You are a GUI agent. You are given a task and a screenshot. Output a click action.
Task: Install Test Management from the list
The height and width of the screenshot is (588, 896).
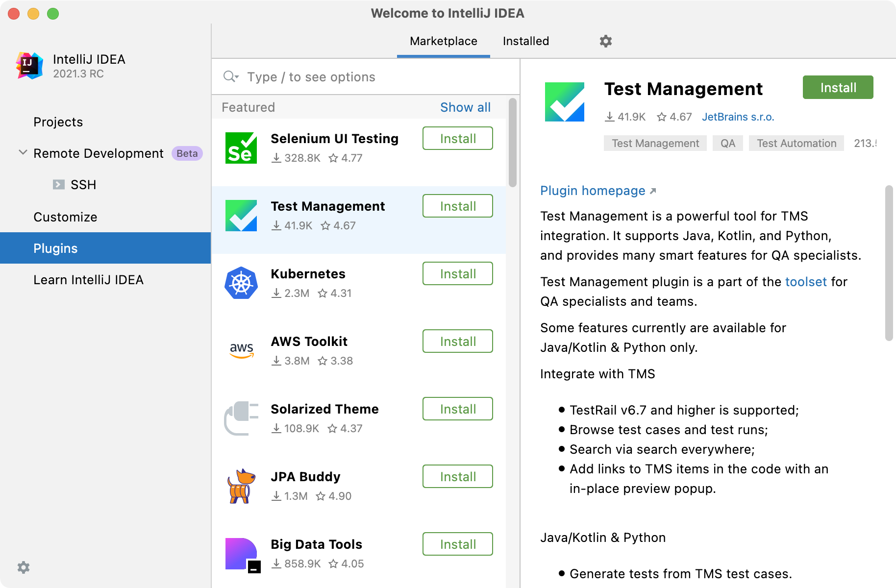tap(458, 206)
